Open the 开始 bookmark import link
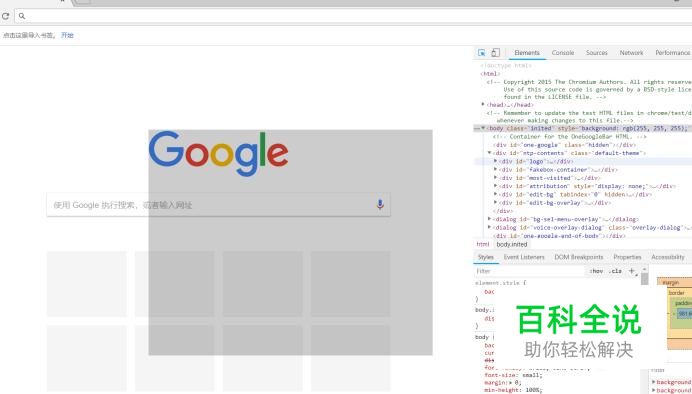Image resolution: width=692 pixels, height=394 pixels. [67, 35]
